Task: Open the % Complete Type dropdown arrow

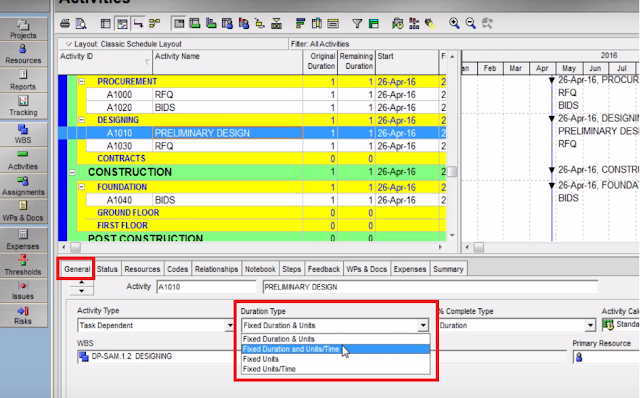Action: pyautogui.click(x=590, y=325)
